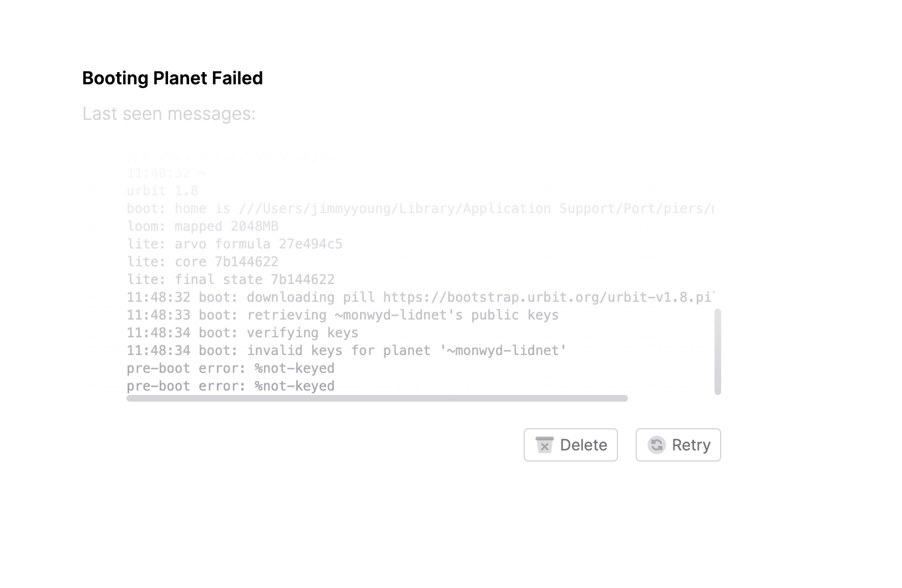Click the Last seen messages label
902x588 pixels.
(x=169, y=113)
